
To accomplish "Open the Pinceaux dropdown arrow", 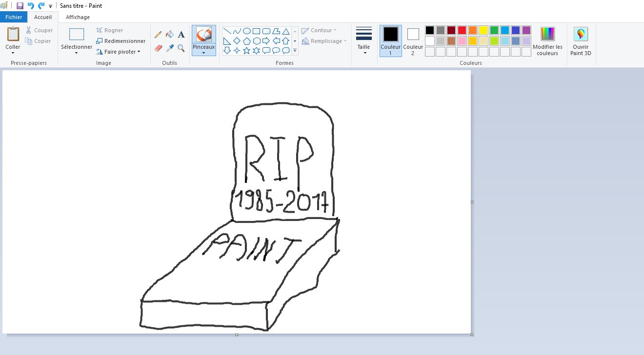I will point(204,53).
